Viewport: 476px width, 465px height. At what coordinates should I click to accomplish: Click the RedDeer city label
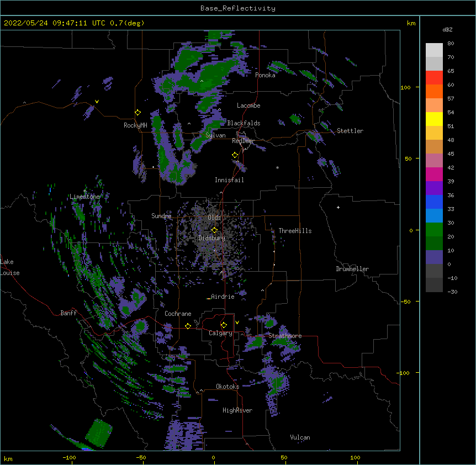[243, 141]
